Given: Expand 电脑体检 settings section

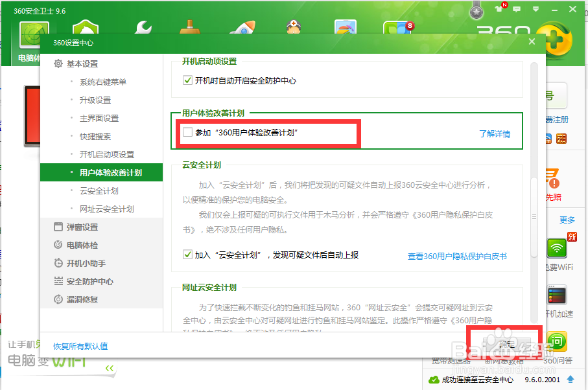Looking at the screenshot, I should 82,245.
